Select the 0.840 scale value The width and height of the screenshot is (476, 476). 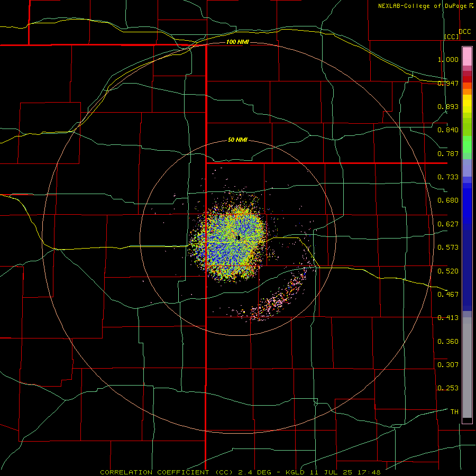[448, 130]
